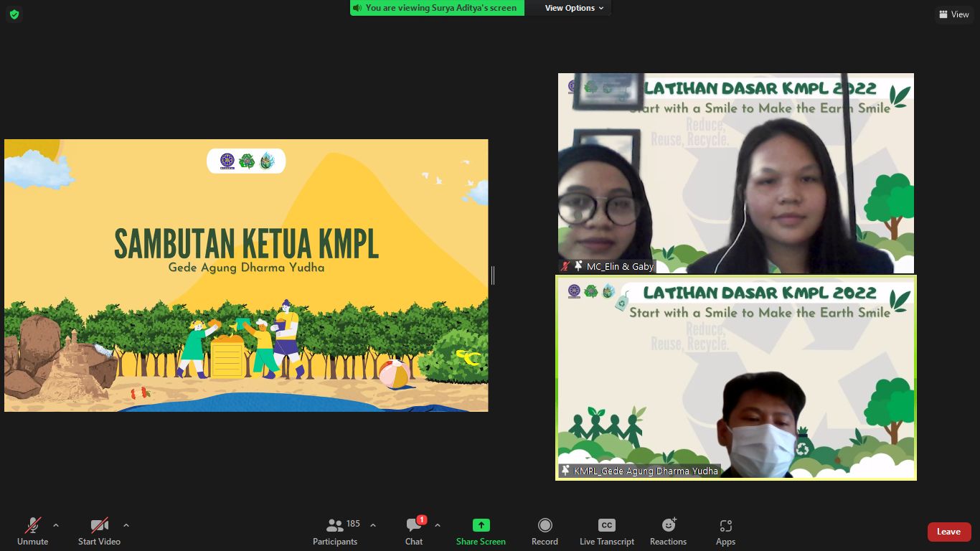
Task: Open the View layout menu
Action: click(x=953, y=14)
